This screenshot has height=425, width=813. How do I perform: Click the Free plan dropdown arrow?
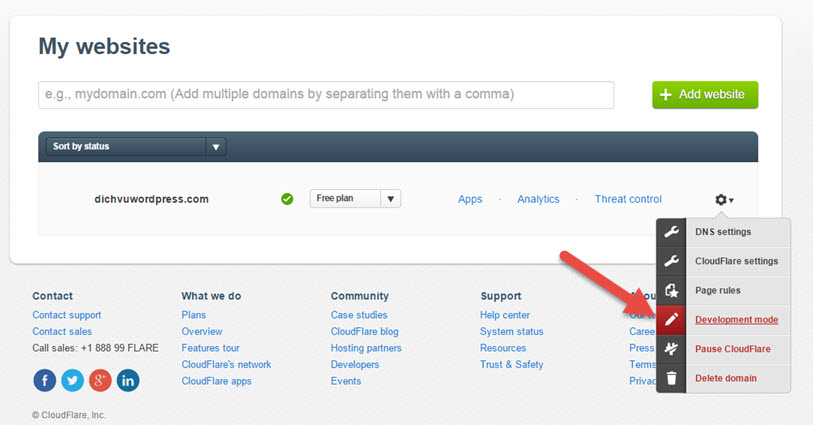click(x=390, y=199)
